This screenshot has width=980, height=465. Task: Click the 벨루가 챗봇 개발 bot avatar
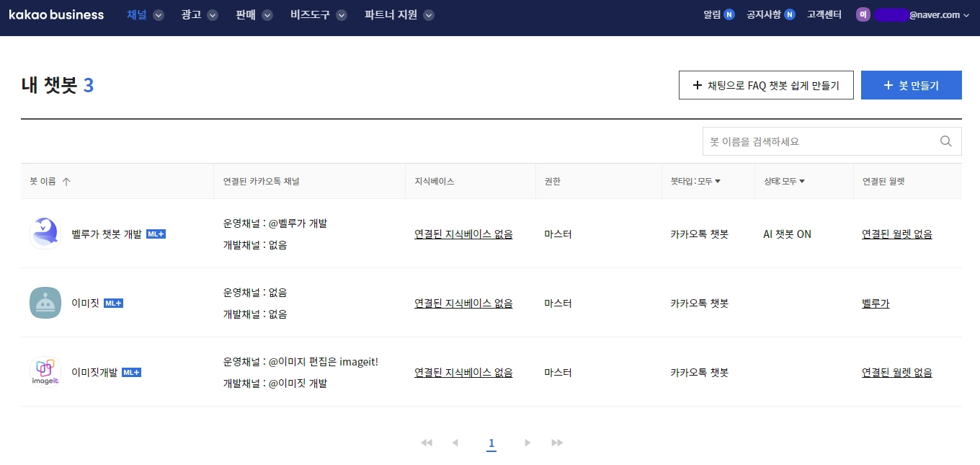coord(45,234)
